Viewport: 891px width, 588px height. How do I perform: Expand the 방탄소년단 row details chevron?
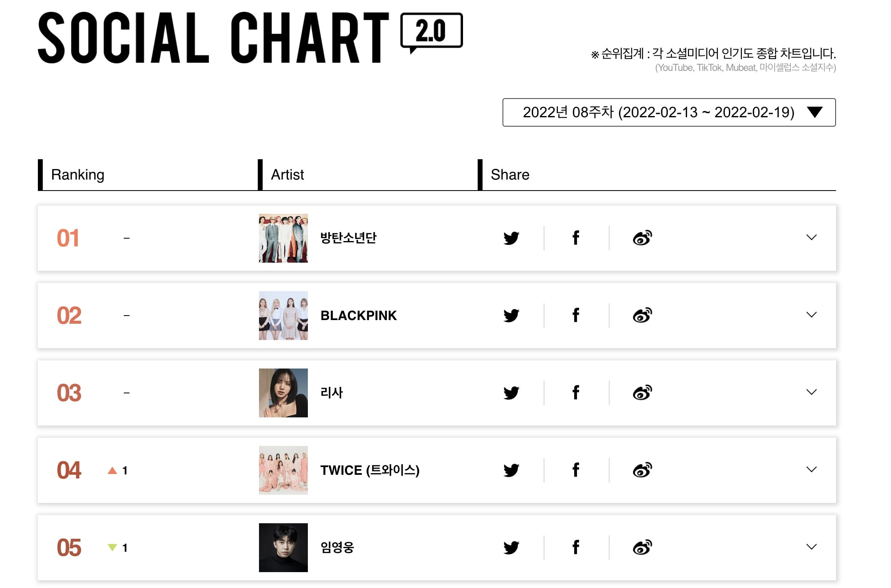pyautogui.click(x=811, y=237)
